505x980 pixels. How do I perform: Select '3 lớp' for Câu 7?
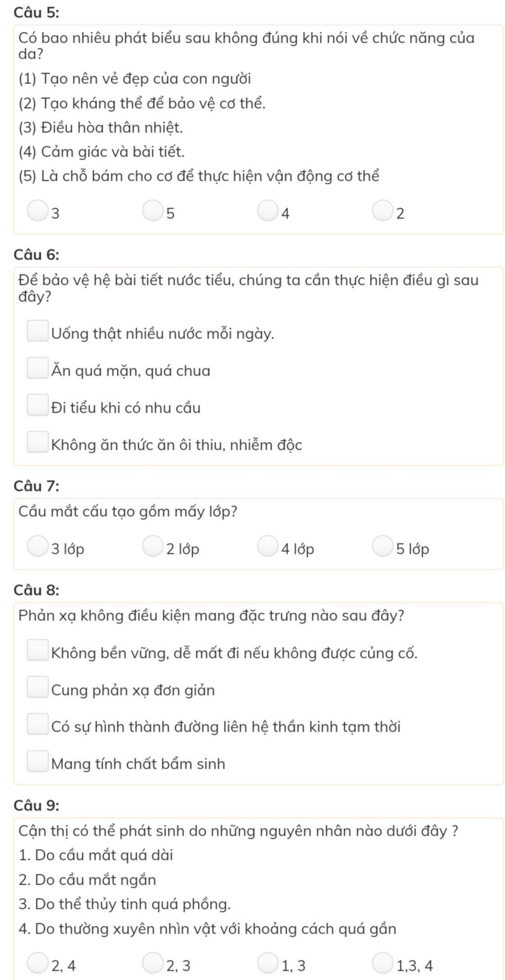tap(37, 546)
